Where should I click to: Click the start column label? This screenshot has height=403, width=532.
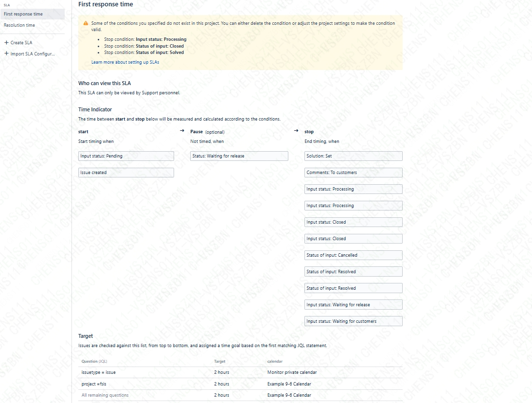click(x=83, y=132)
